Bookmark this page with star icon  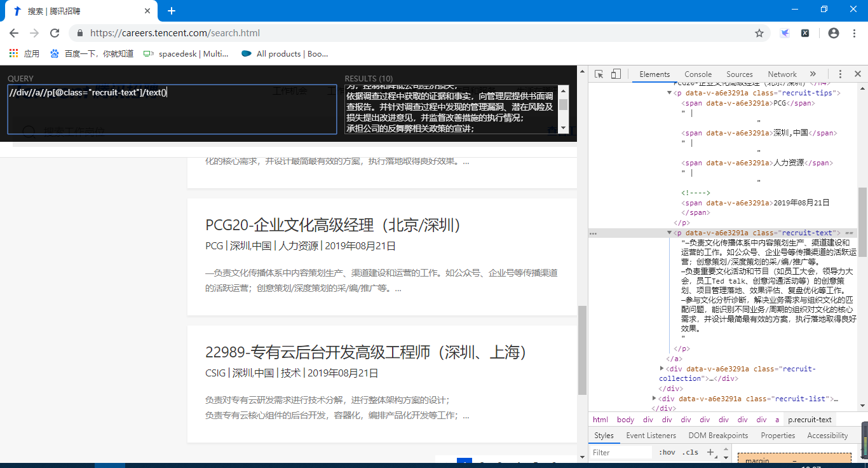[x=759, y=33]
